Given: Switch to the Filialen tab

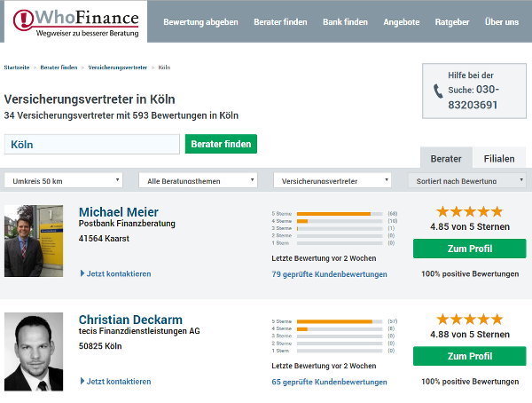Looking at the screenshot, I should [499, 158].
